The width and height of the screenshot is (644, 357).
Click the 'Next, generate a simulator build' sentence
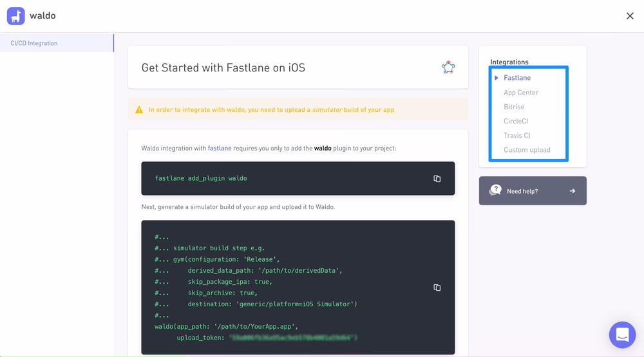click(238, 207)
